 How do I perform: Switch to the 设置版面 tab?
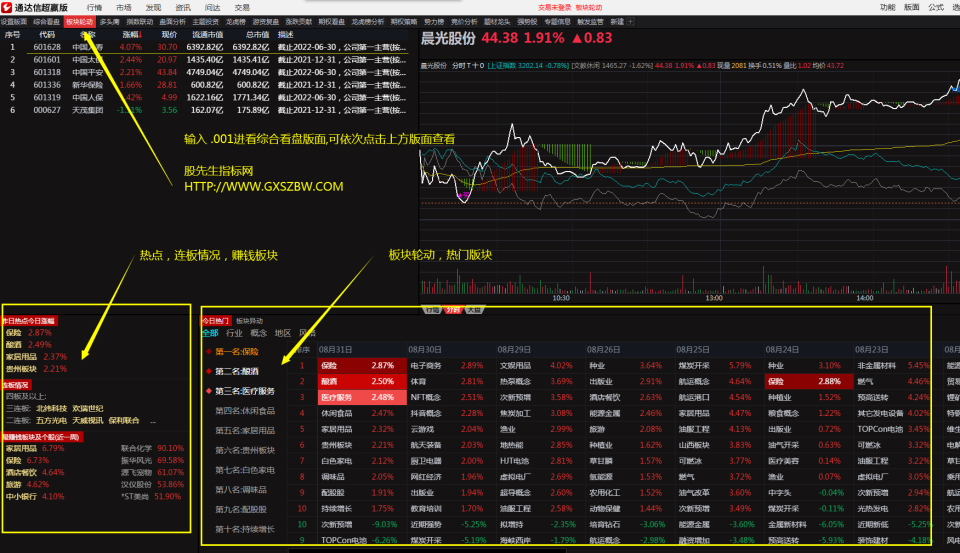14,21
